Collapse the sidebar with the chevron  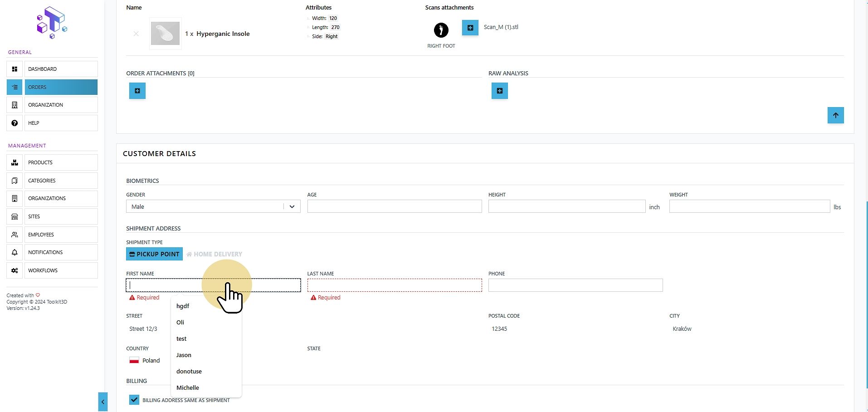(103, 402)
